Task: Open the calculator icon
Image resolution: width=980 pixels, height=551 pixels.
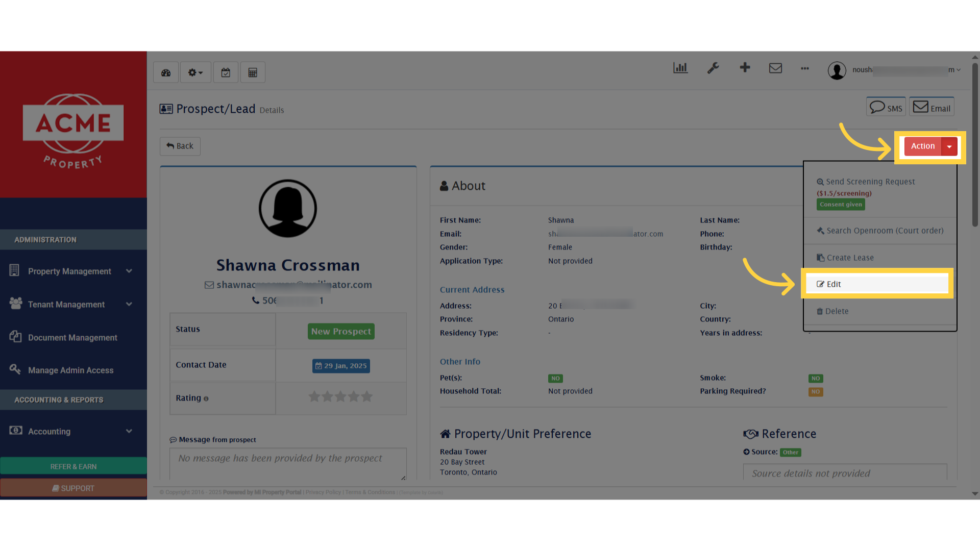Action: pyautogui.click(x=253, y=72)
